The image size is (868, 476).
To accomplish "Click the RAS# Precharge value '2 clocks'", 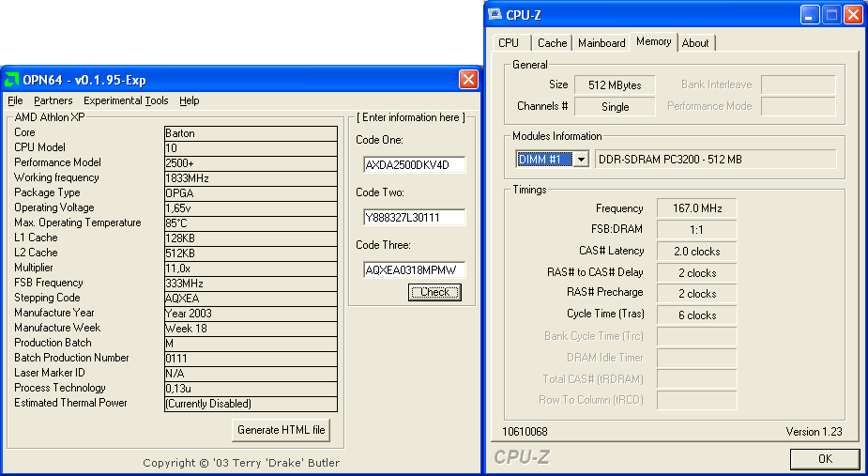I will [697, 294].
